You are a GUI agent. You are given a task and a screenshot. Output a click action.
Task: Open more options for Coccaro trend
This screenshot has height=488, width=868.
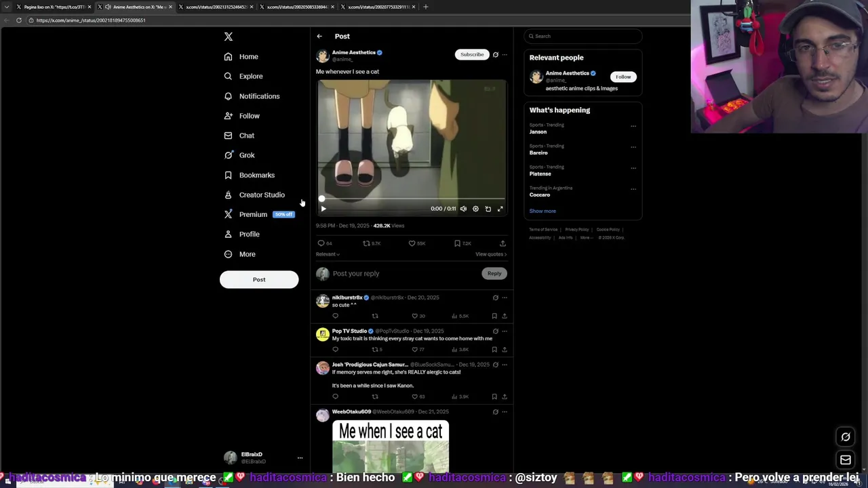633,188
